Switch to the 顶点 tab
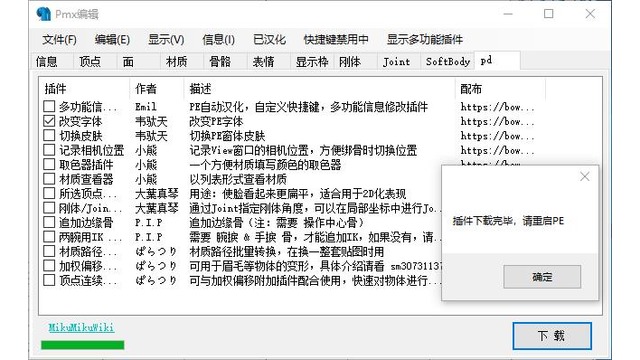The width and height of the screenshot is (640, 360). tap(95, 62)
